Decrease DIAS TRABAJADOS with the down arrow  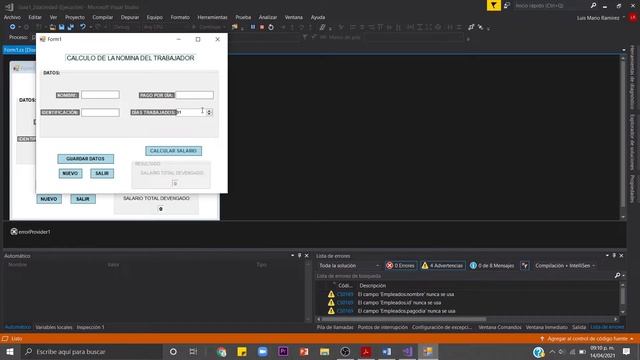coord(209,114)
